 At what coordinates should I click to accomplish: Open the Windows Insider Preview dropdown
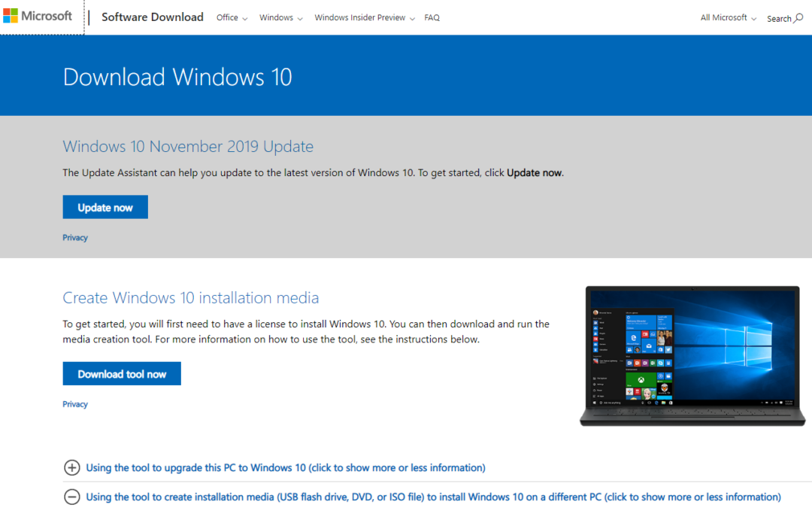click(364, 18)
